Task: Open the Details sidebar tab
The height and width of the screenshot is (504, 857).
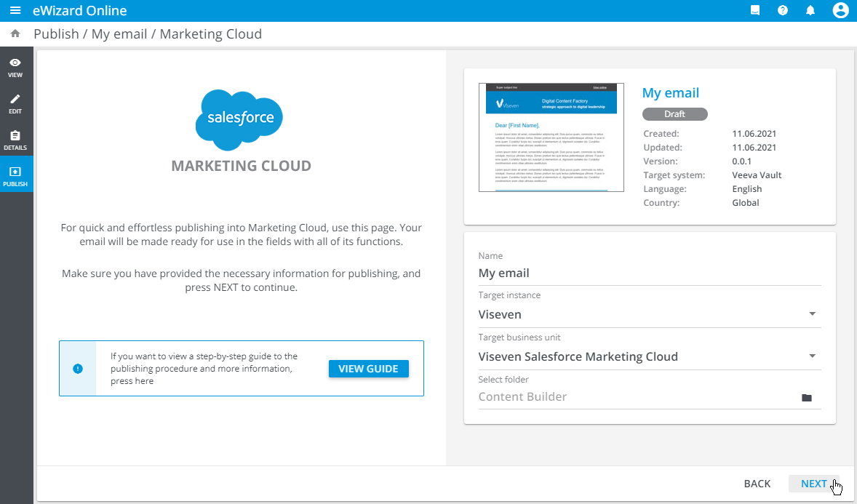Action: (15, 140)
